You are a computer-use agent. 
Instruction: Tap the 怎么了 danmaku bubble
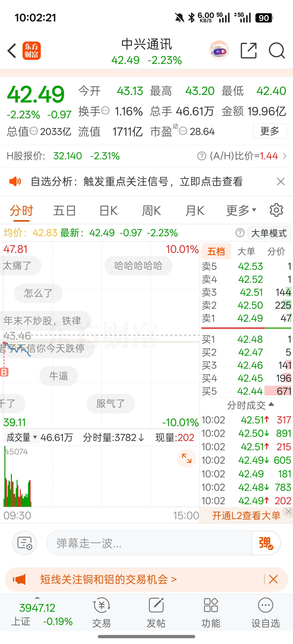click(x=38, y=293)
